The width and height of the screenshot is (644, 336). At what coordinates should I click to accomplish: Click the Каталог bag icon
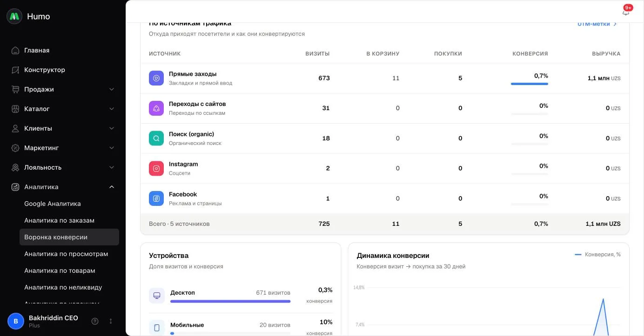[x=15, y=109]
